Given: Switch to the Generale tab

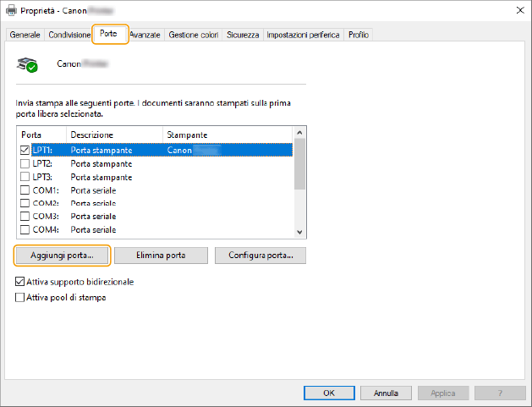Looking at the screenshot, I should click(x=25, y=35).
